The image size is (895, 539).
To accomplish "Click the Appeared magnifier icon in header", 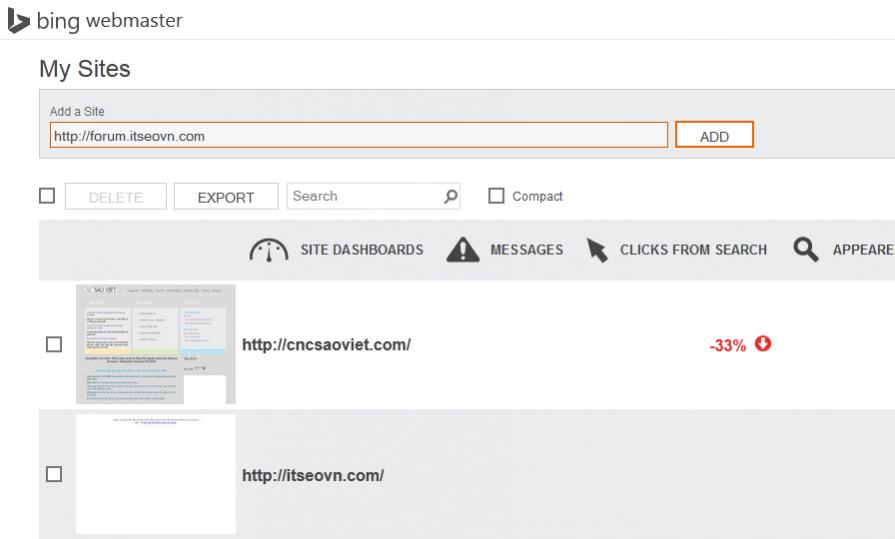I will click(x=806, y=250).
